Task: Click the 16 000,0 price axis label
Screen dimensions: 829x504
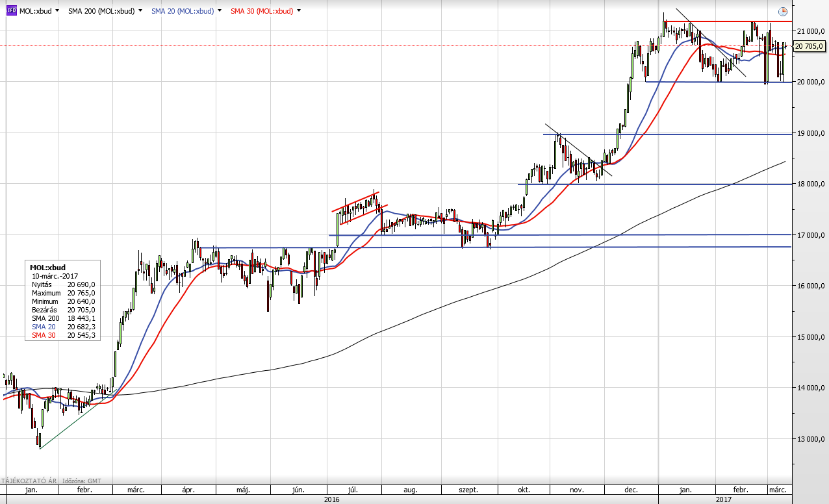Action: 810,286
